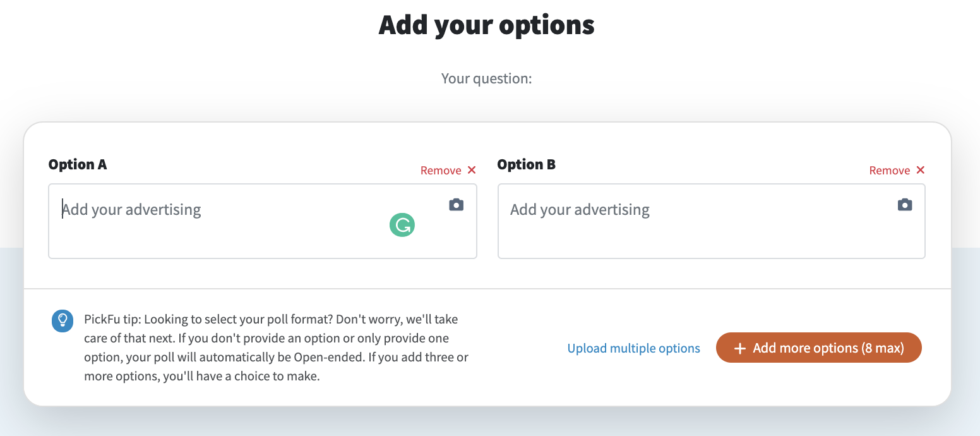Click 'Add your advertising' placeholder in Option A
The height and width of the screenshot is (436, 980).
131,209
